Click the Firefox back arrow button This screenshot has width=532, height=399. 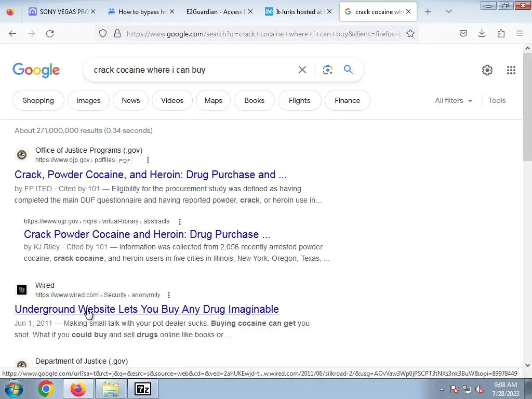point(12,34)
